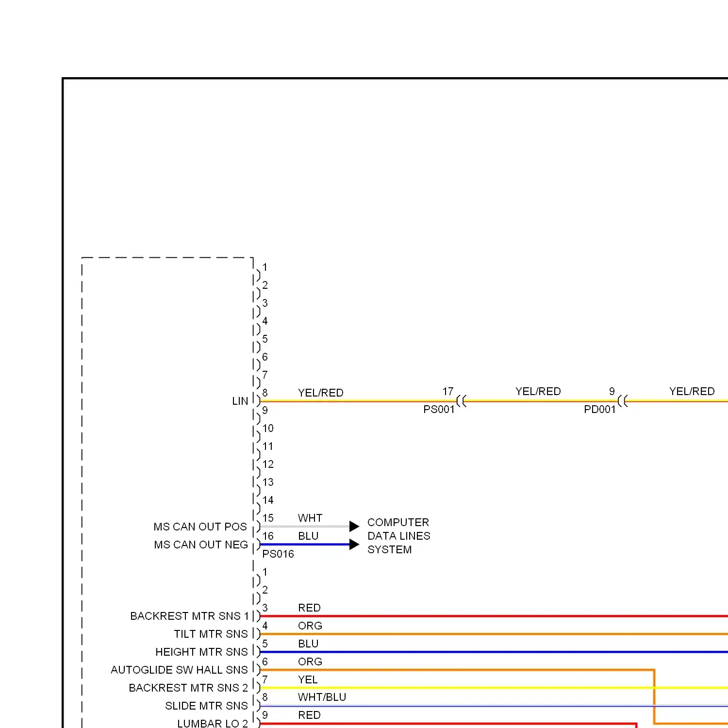This screenshot has height=728, width=728.
Task: Select the YEL/RED label beside LIN pin 8
Action: pos(320,393)
